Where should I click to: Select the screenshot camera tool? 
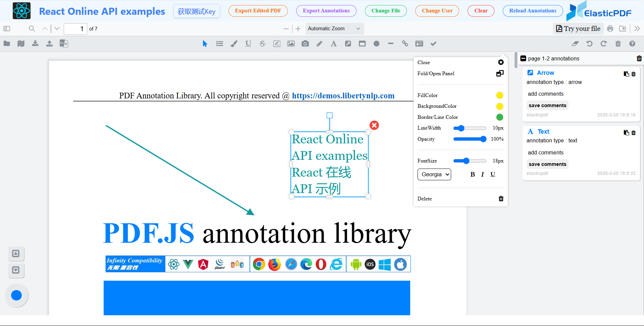(x=305, y=44)
